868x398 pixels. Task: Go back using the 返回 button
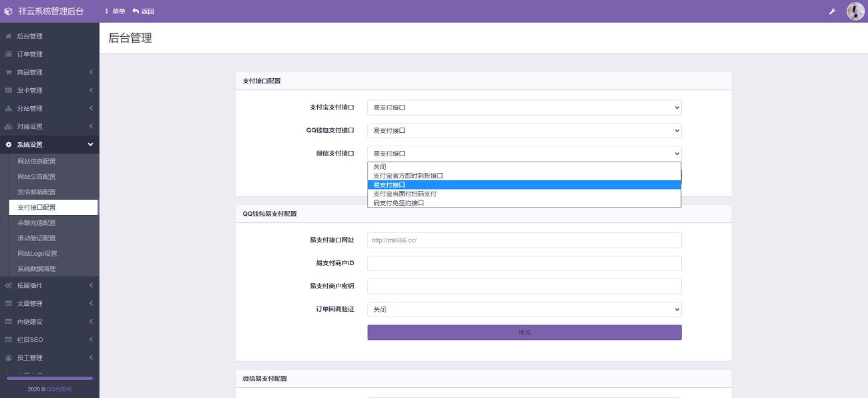(144, 11)
